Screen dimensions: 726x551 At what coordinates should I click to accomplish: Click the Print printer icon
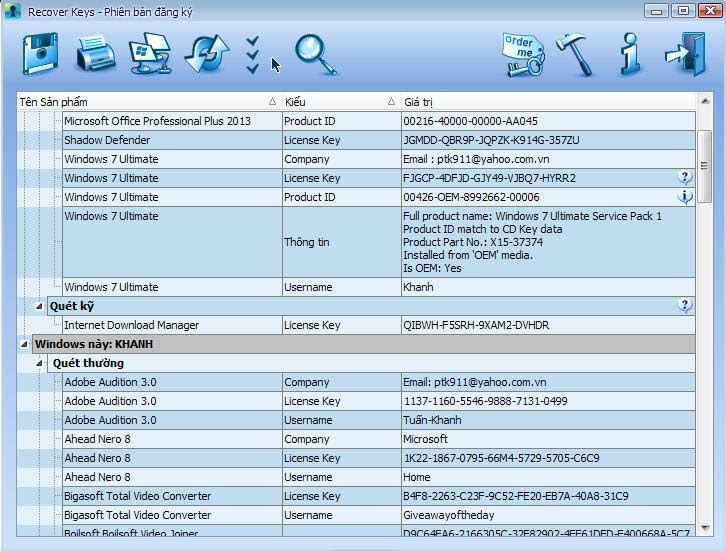point(95,54)
